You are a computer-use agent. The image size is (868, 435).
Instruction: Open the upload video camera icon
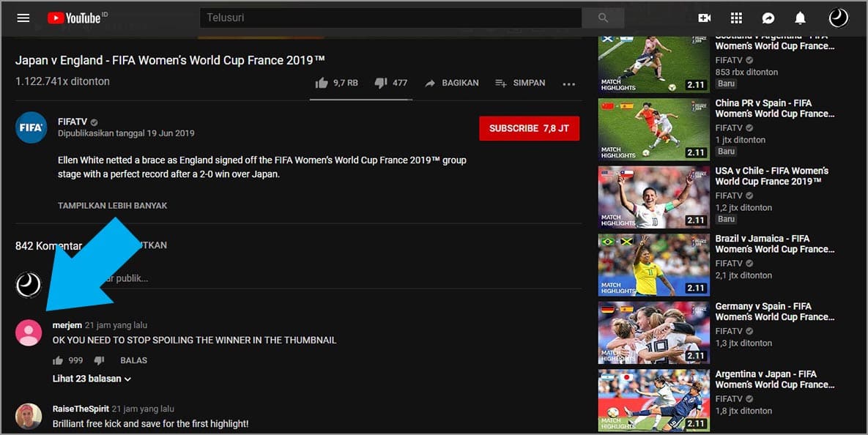coord(704,18)
